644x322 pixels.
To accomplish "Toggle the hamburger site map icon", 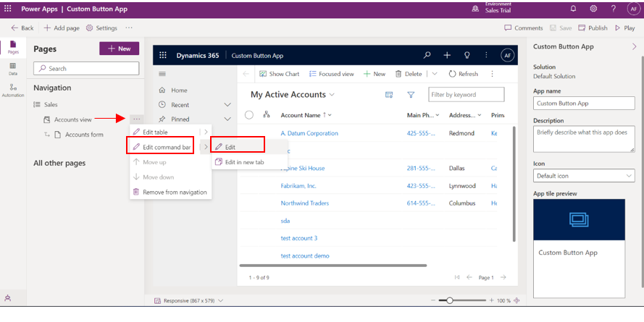I will click(162, 74).
